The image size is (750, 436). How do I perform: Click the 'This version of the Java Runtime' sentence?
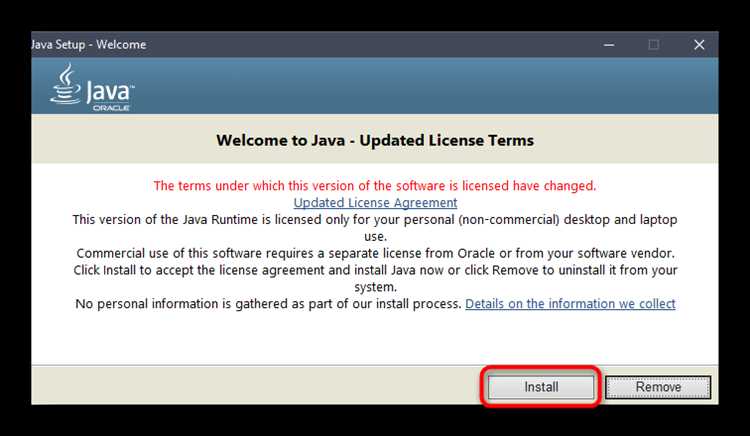[x=375, y=219]
